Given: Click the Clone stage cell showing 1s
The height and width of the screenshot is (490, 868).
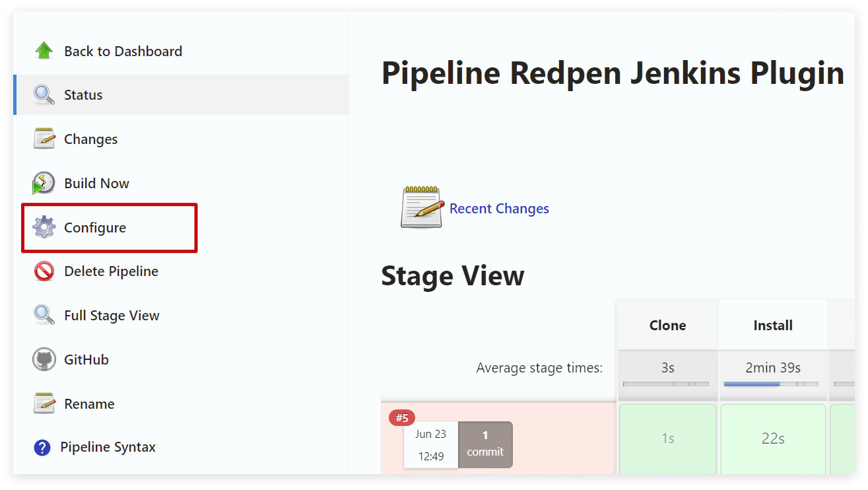Looking at the screenshot, I should pos(667,438).
